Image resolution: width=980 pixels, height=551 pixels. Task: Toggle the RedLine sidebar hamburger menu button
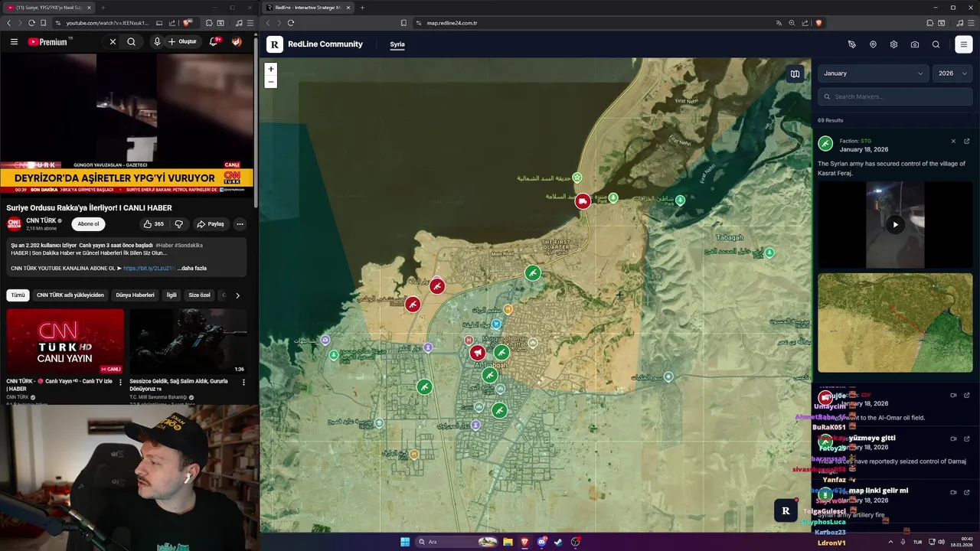pos(963,44)
